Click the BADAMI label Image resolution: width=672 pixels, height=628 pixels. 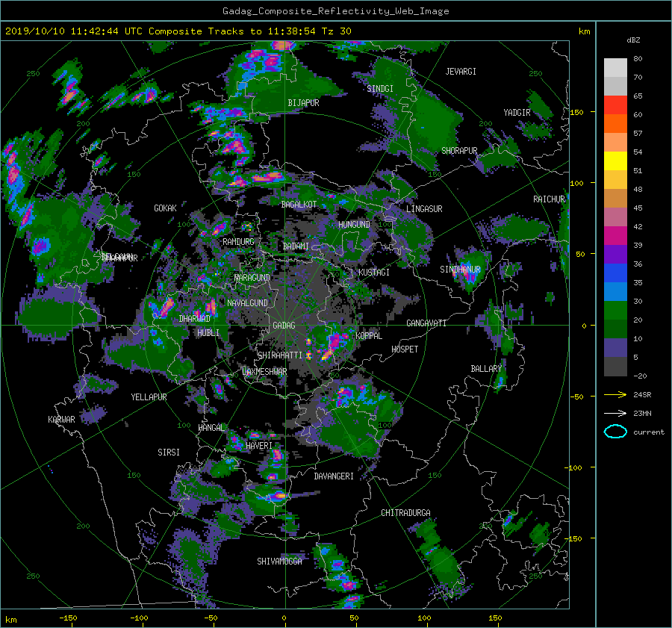[296, 246]
